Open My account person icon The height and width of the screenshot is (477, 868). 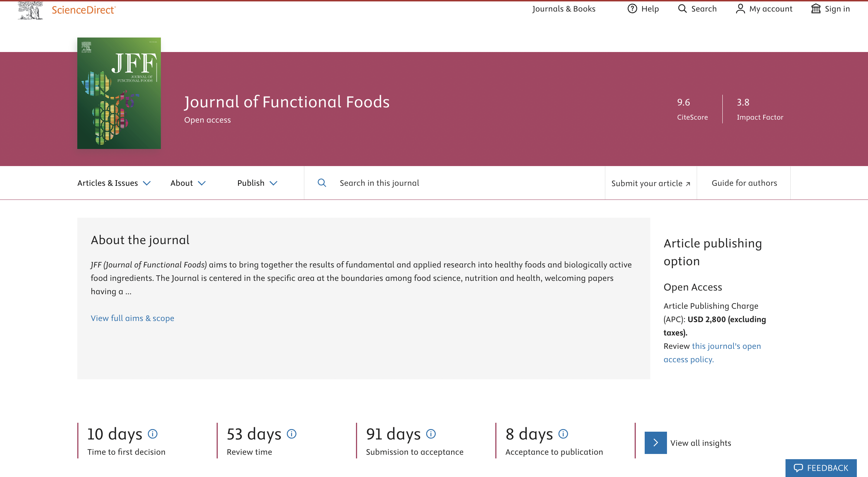pos(740,9)
